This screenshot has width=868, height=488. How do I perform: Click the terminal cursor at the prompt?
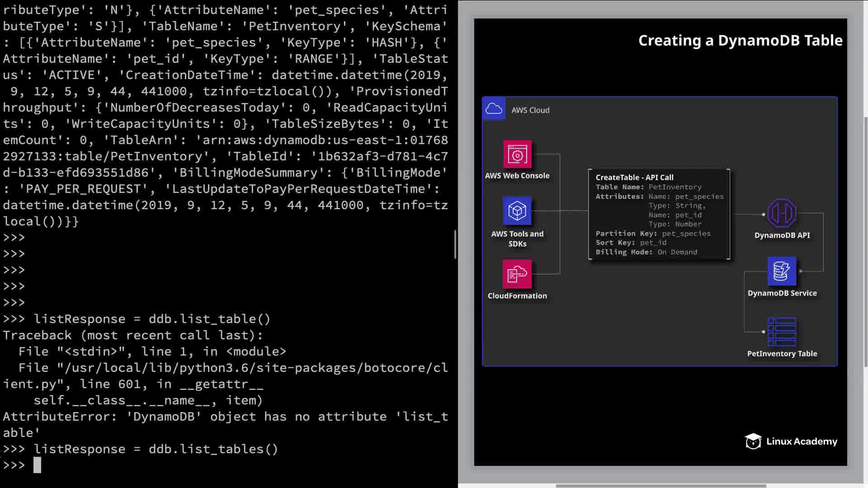coord(37,465)
